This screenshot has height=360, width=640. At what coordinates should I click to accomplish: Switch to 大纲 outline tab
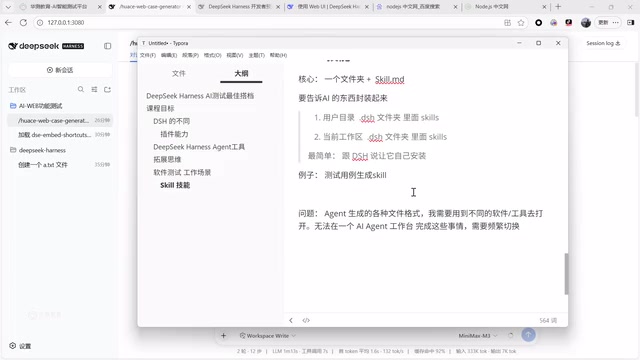(x=241, y=73)
